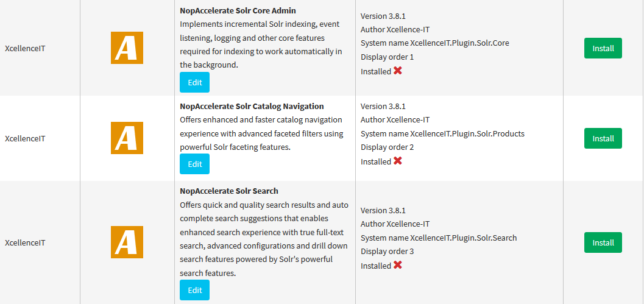Select the NopAccelerate Solr Core Admin title
The height and width of the screenshot is (304, 644).
(238, 11)
